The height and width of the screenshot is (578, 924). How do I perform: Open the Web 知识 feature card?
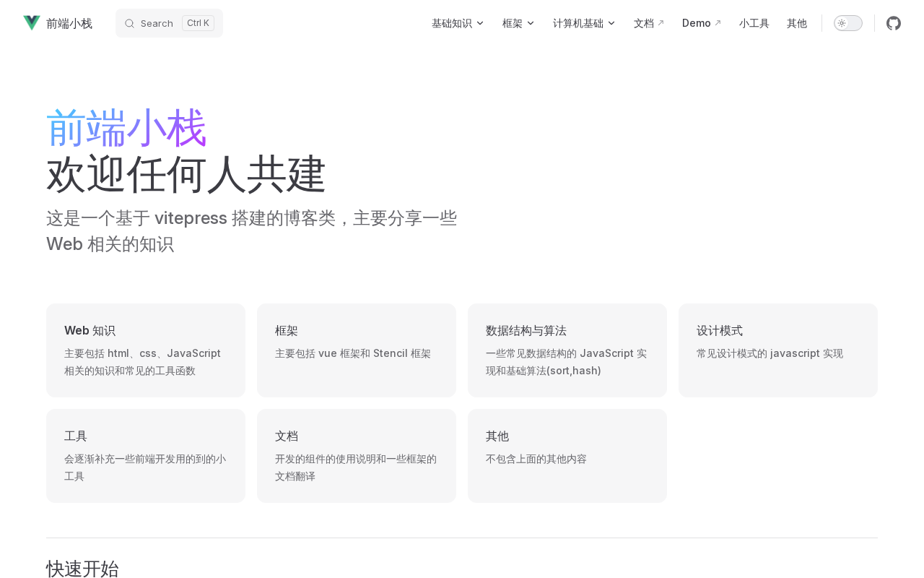146,350
